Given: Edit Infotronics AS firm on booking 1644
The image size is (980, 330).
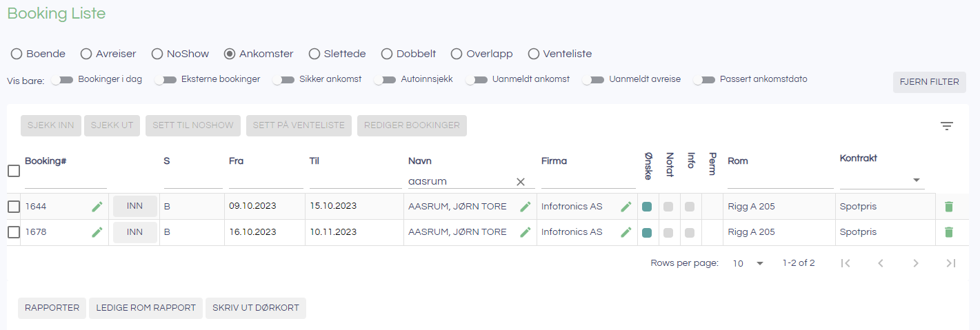Looking at the screenshot, I should (626, 207).
